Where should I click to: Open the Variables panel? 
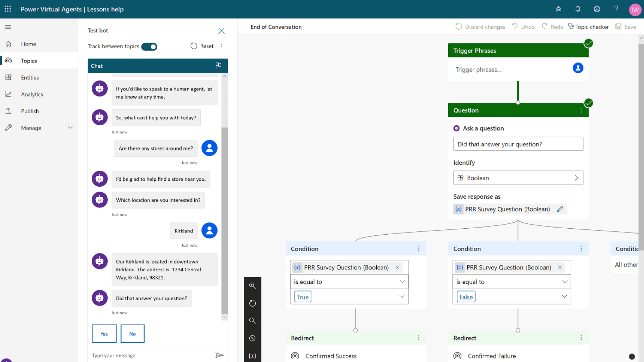click(253, 356)
